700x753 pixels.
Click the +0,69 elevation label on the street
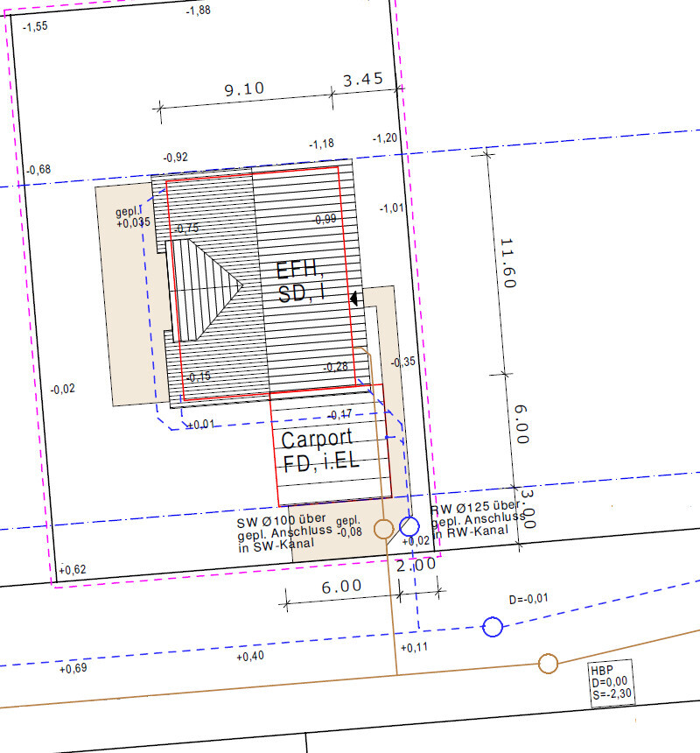(74, 669)
